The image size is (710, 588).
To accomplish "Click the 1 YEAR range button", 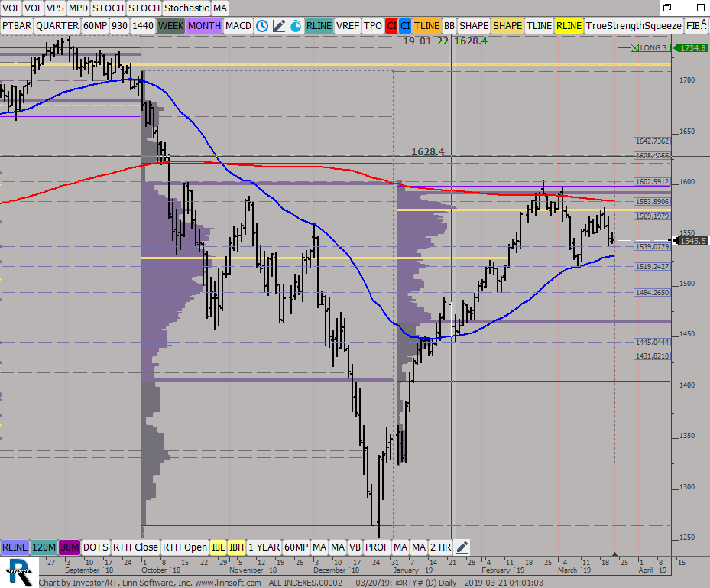I will coord(264,547).
